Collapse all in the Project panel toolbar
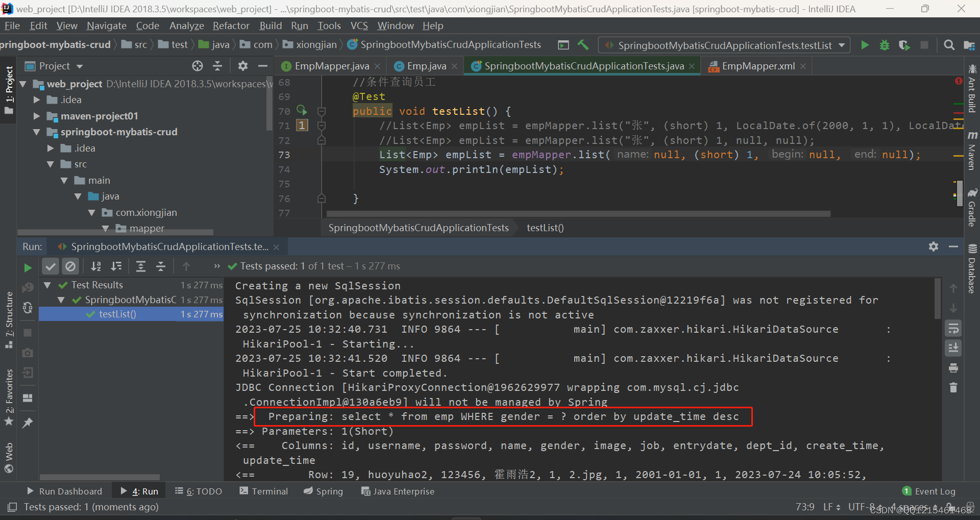This screenshot has width=980, height=520. 217,66
